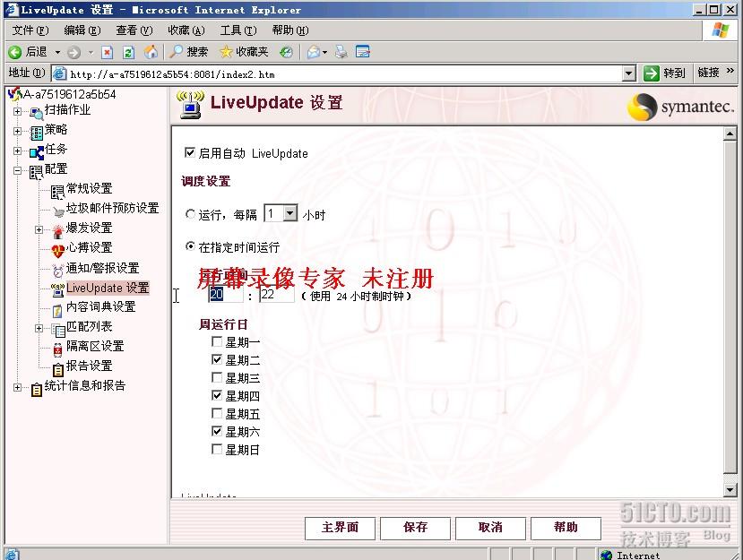Click the 垃圾邮件预防设置 icon

click(58, 211)
